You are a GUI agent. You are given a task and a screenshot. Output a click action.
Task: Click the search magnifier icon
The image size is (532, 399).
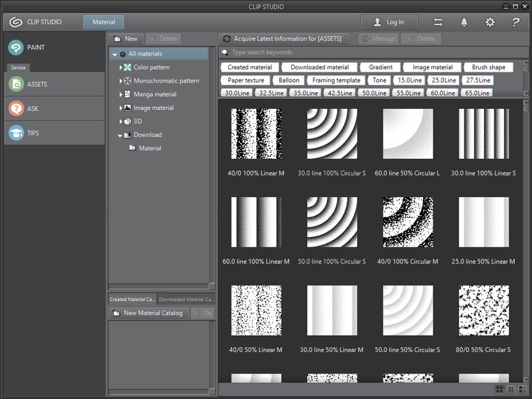[224, 53]
